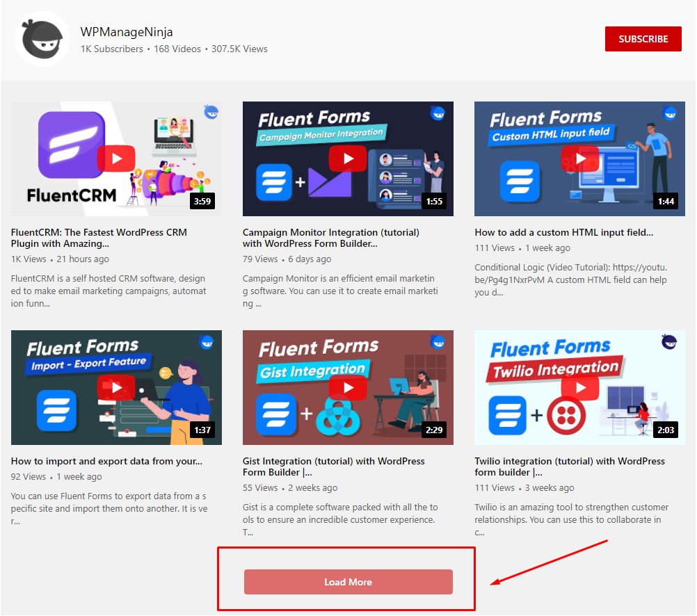Click the 2:03 duration badge

666,430
